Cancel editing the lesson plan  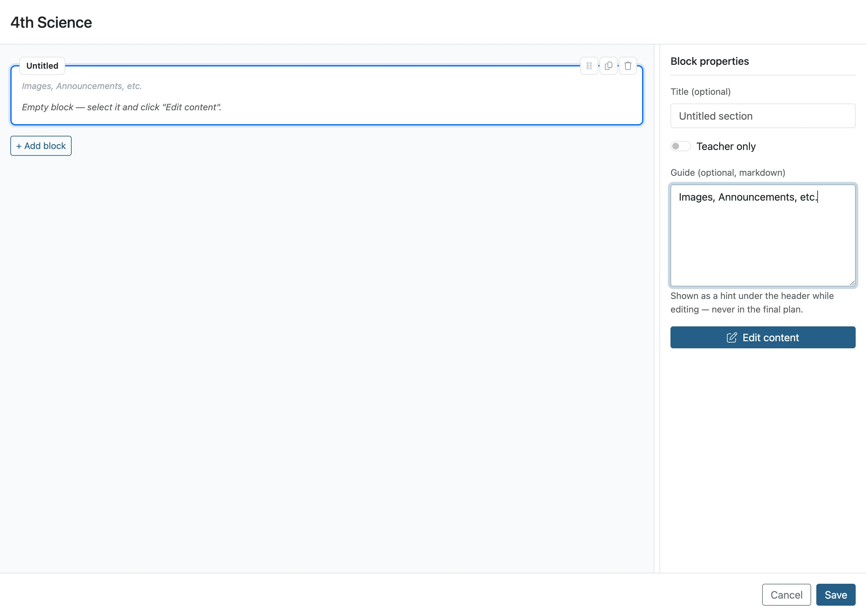coord(786,595)
